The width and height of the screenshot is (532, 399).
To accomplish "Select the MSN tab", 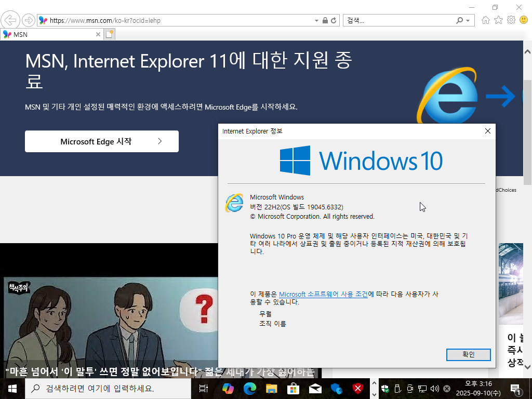I will (x=51, y=34).
